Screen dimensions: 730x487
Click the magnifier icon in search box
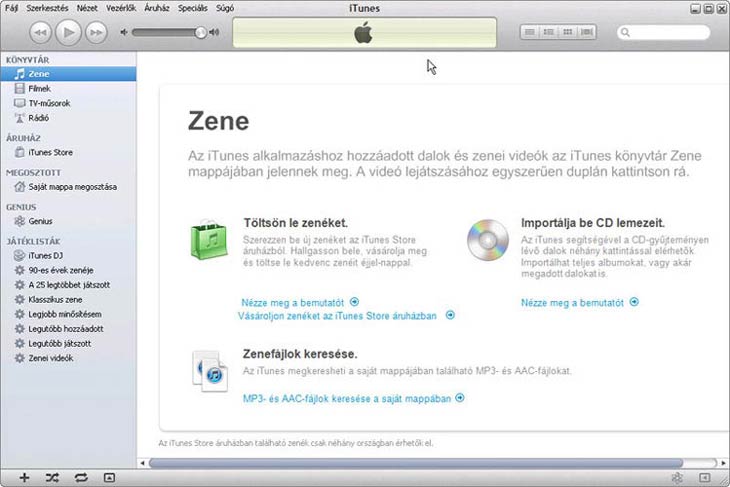tap(625, 32)
